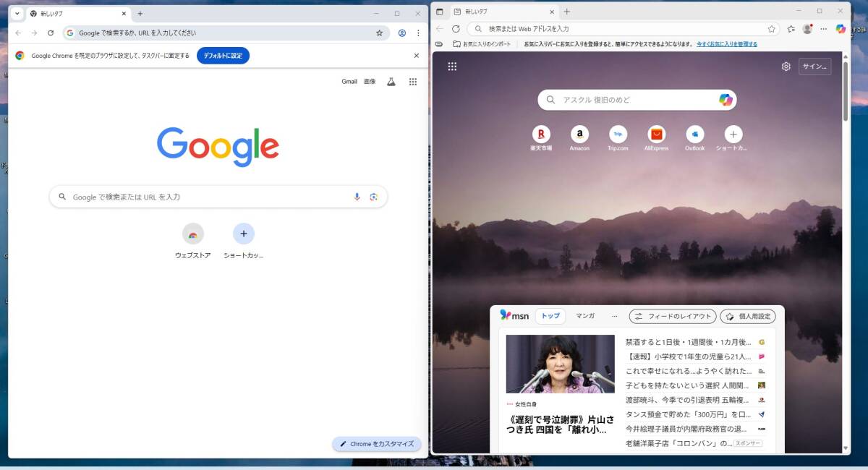Focus the Chrome address bar
Screen dimensions: 868x470
(x=226, y=33)
